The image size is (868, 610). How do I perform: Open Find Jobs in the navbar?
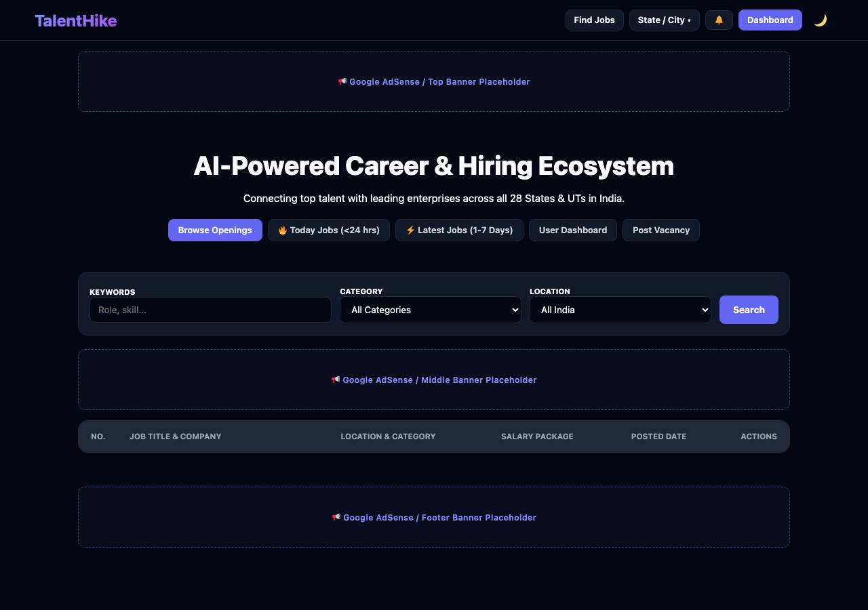coord(594,20)
